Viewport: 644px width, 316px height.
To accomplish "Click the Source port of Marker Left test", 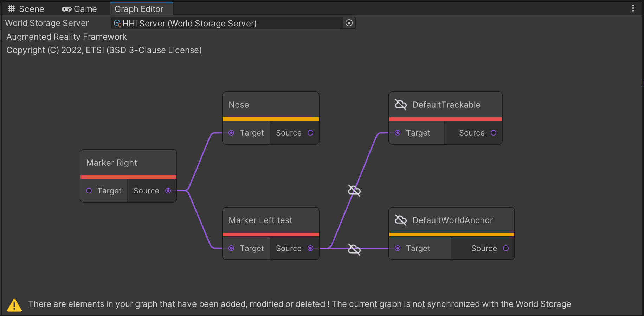I will (310, 248).
